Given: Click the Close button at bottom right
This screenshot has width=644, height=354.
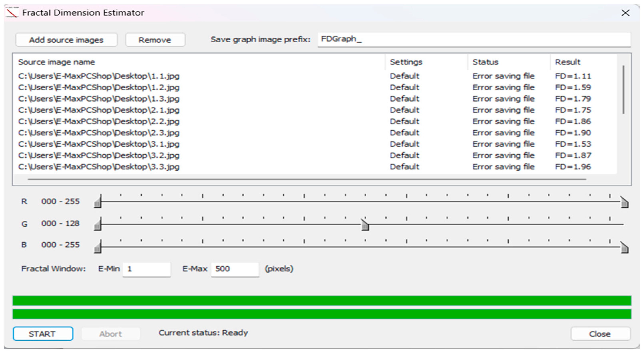Looking at the screenshot, I should pos(600,334).
